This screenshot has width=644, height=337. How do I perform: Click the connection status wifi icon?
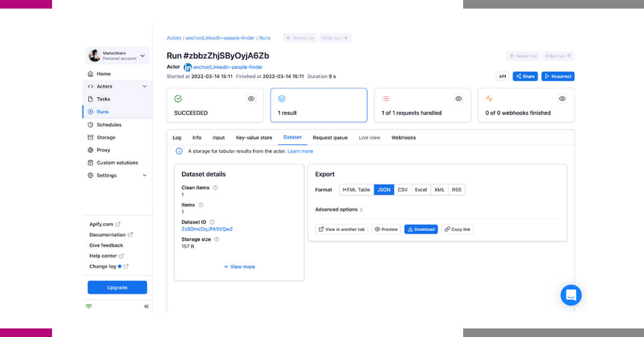click(x=89, y=306)
